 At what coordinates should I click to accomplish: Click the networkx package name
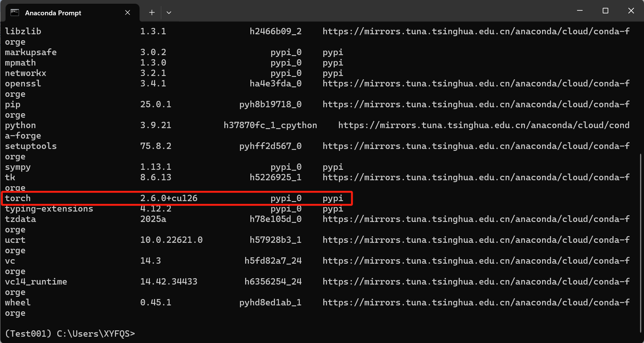click(x=26, y=73)
